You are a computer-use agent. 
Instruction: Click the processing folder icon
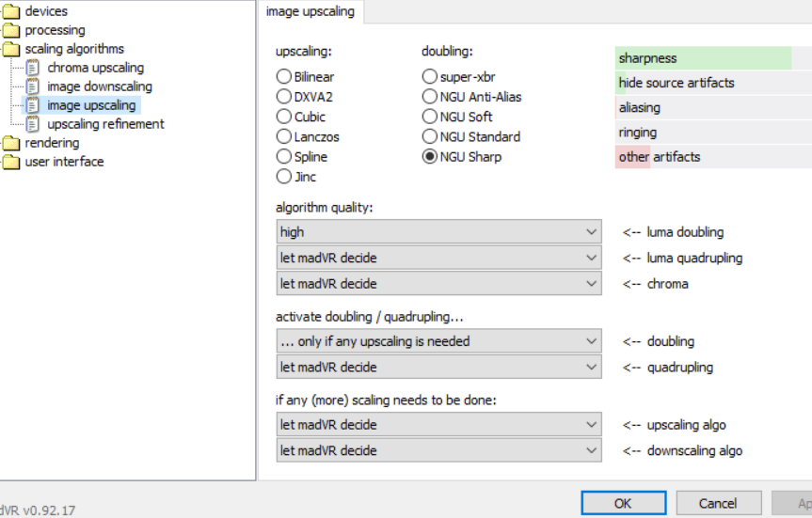[x=10, y=30]
